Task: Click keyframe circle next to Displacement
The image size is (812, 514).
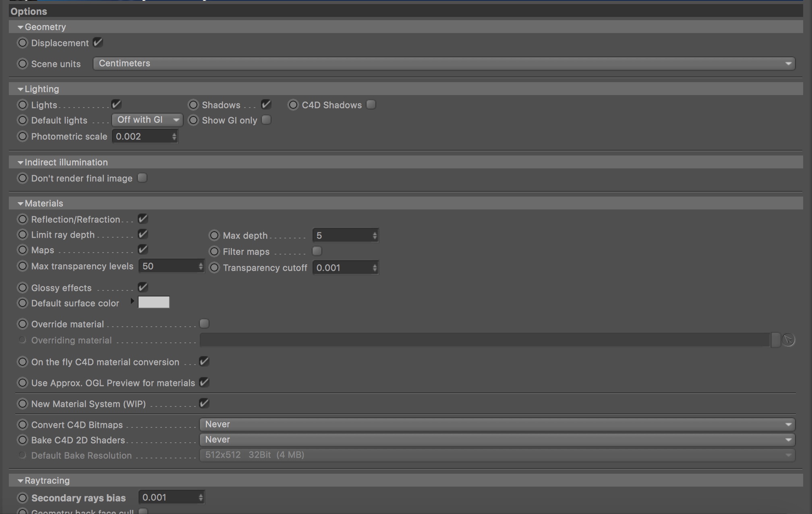Action: pos(23,43)
